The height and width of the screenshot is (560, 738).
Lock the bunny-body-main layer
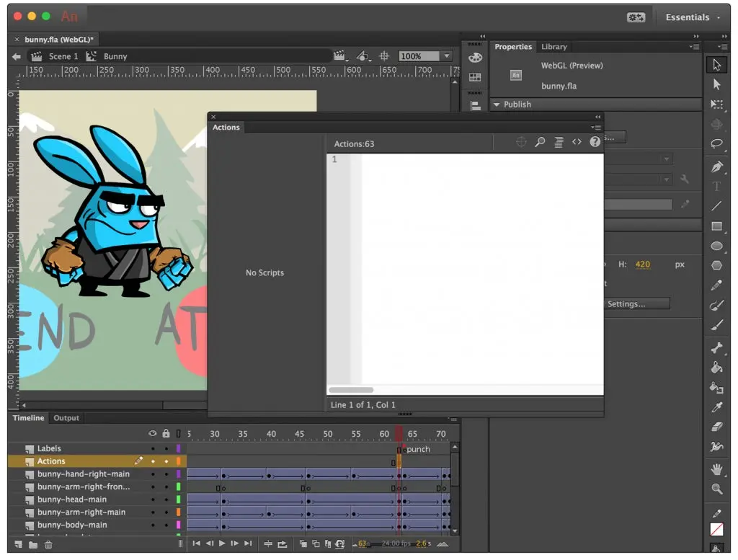pyautogui.click(x=166, y=525)
